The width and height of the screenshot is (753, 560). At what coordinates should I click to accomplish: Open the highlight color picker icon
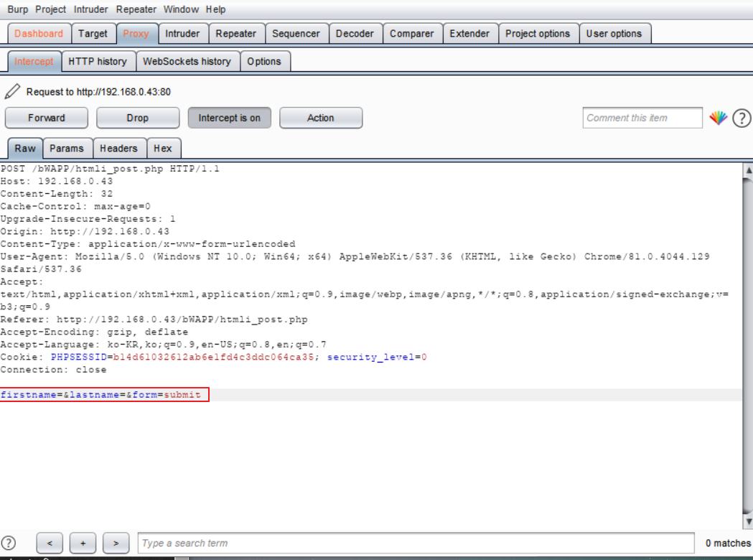point(719,118)
